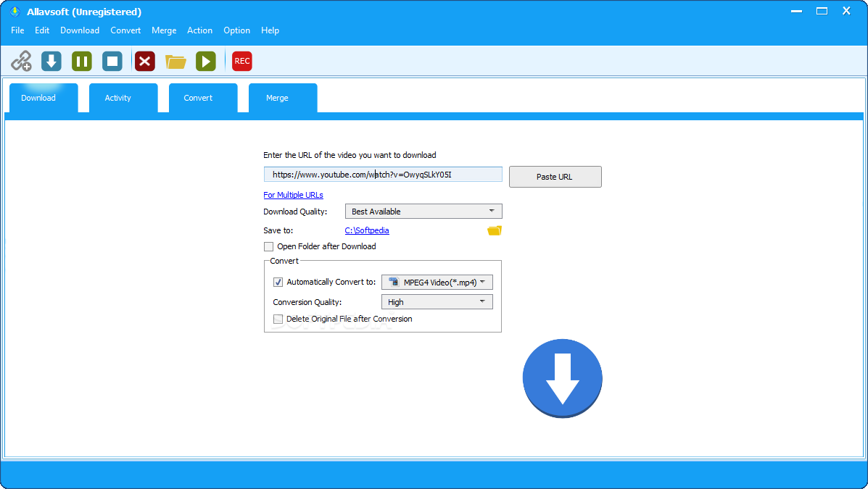The height and width of the screenshot is (489, 868).
Task: Start screen recording with the REC icon
Action: click(241, 61)
